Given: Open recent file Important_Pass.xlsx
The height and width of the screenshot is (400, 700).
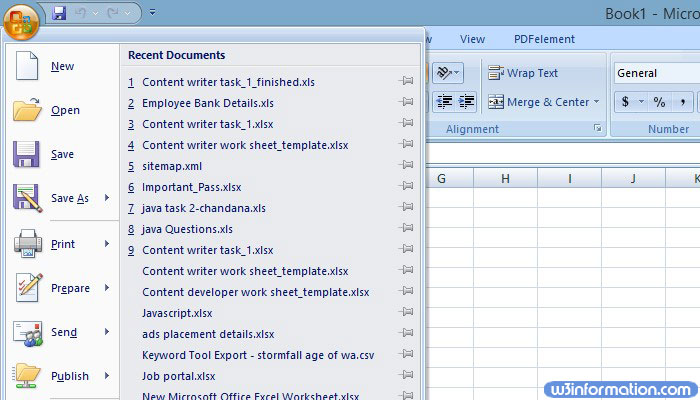Looking at the screenshot, I should pos(192,187).
